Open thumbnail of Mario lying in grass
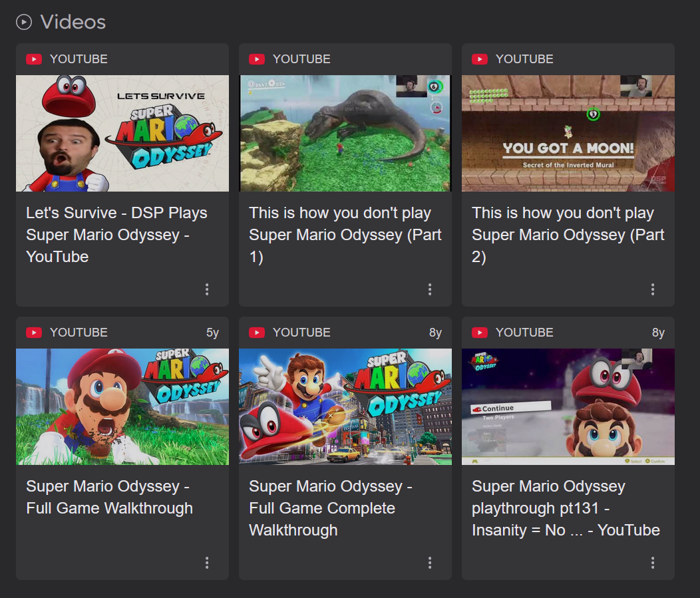 122,406
